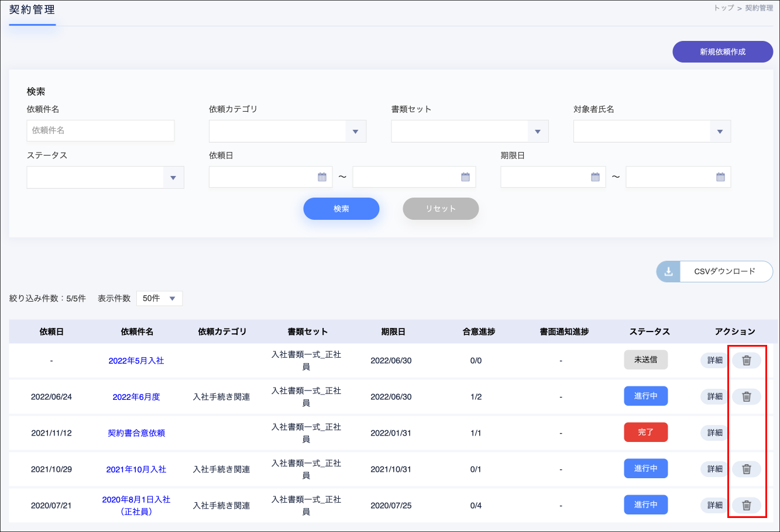Delete the 2021年10月入社 row with trash icon
Viewport: 780px width, 532px height.
746,469
